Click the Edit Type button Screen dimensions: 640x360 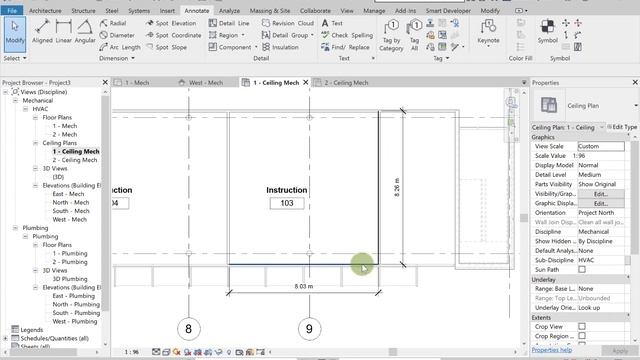tap(622, 127)
